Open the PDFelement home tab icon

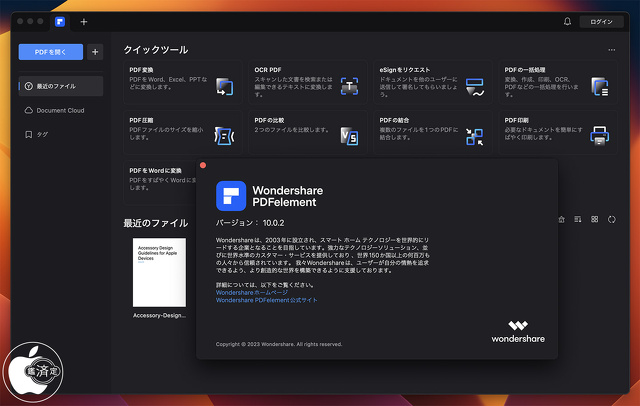60,22
